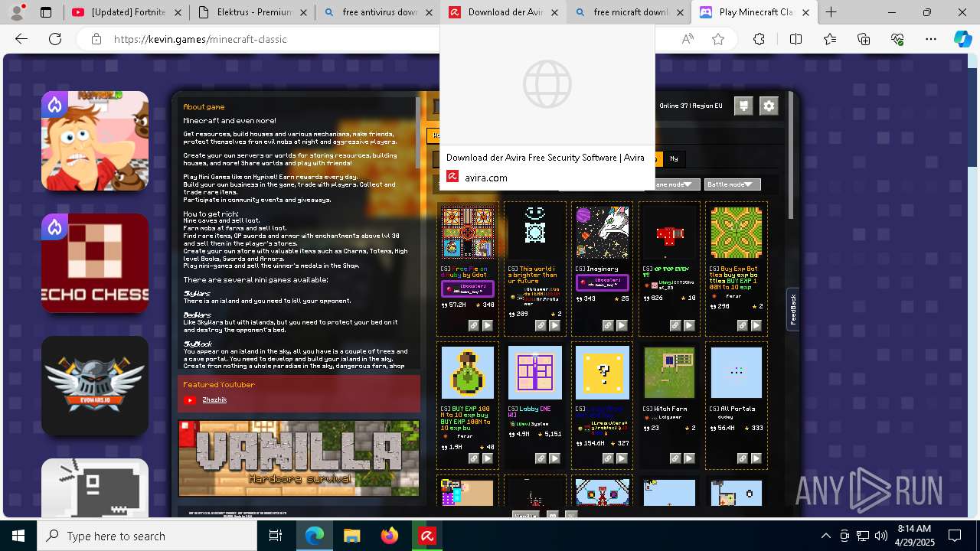
Task: Open the Echo Chess game thumbnail
Action: coord(95,263)
